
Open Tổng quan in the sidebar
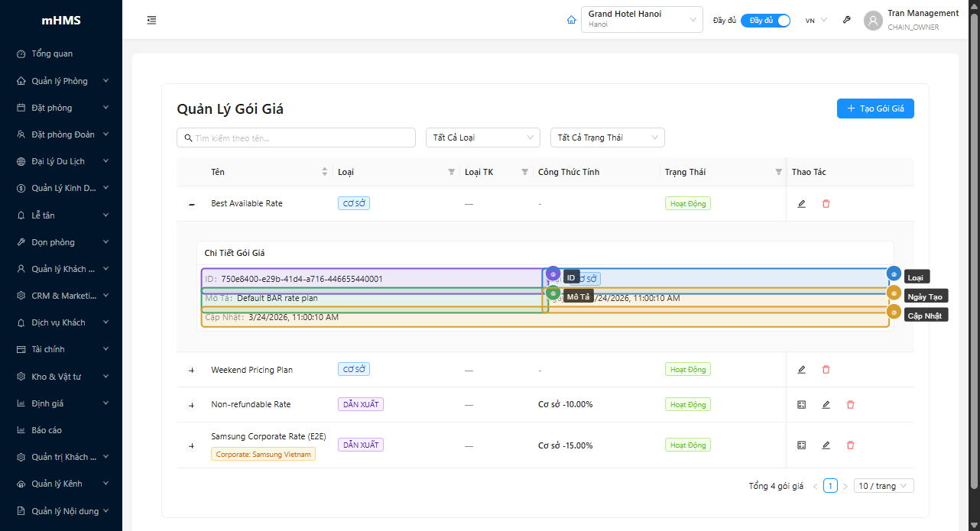[52, 54]
